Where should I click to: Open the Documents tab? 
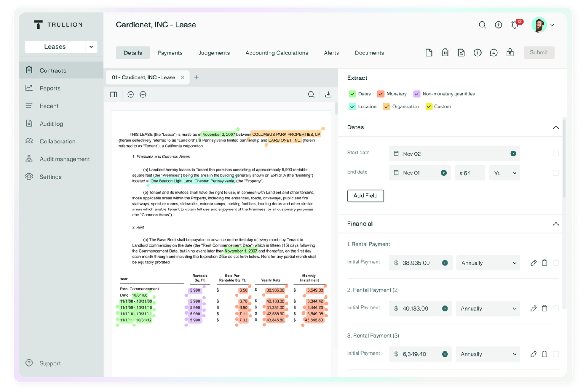pos(369,53)
